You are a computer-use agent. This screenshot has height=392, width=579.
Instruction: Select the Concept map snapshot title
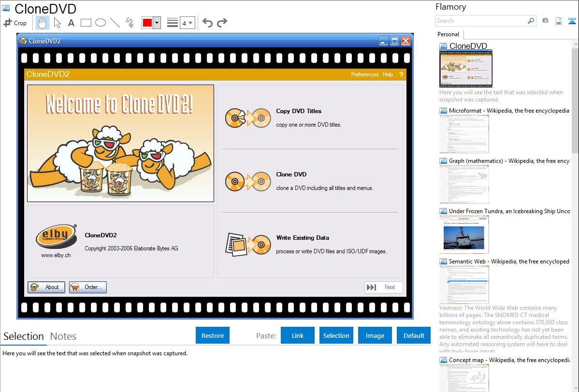(x=509, y=360)
